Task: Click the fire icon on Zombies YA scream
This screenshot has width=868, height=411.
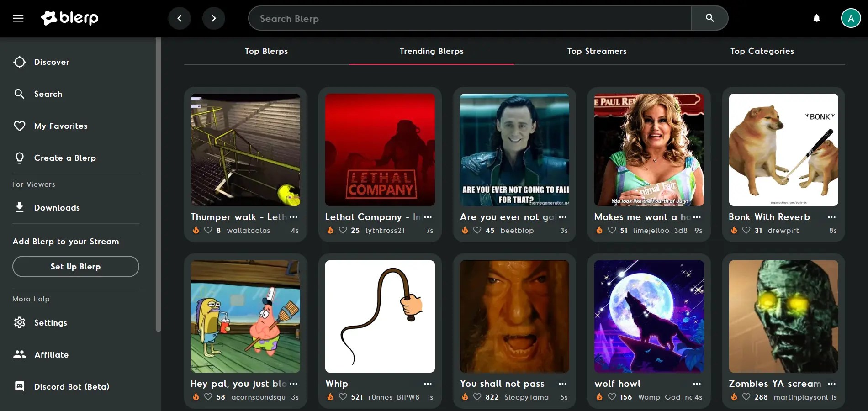Action: pos(734,397)
